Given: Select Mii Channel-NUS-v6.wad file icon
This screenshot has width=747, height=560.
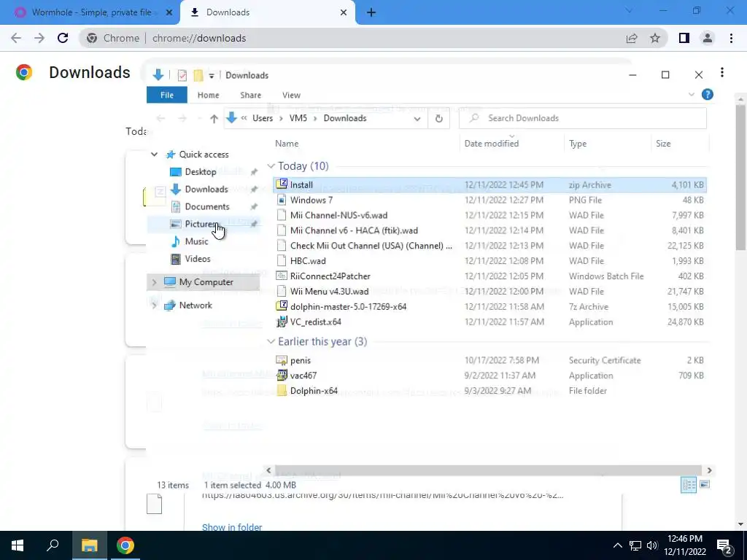Looking at the screenshot, I should [x=282, y=215].
